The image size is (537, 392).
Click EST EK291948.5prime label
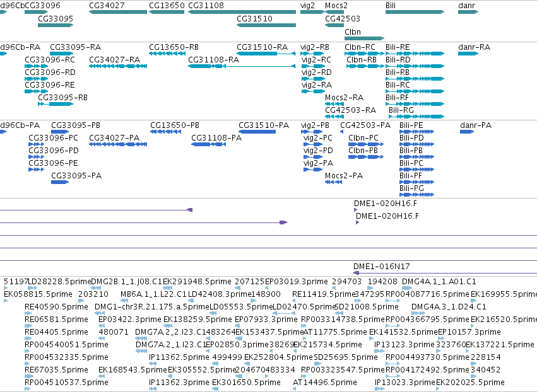point(198,281)
